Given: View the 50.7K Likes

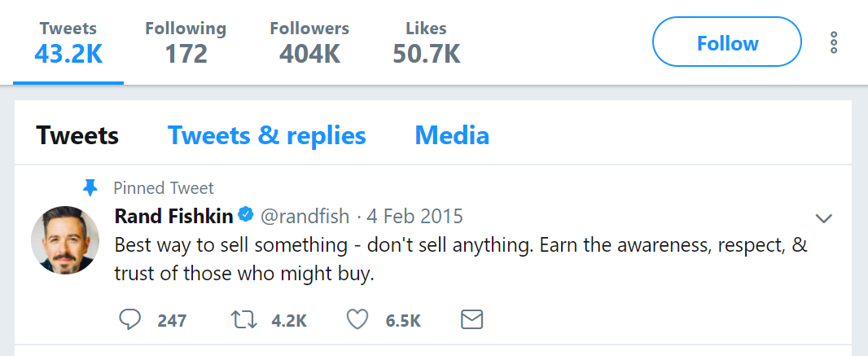Looking at the screenshot, I should 426,42.
